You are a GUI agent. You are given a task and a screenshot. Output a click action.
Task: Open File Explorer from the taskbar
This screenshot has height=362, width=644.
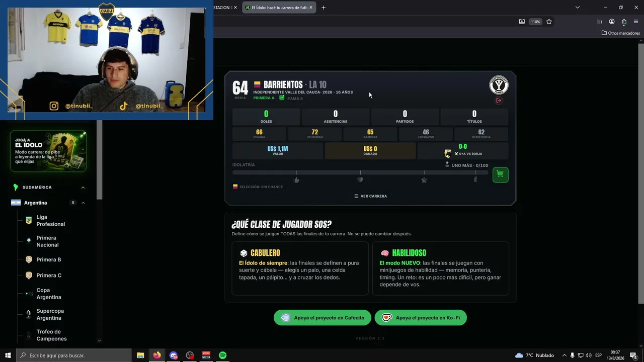tap(140, 355)
